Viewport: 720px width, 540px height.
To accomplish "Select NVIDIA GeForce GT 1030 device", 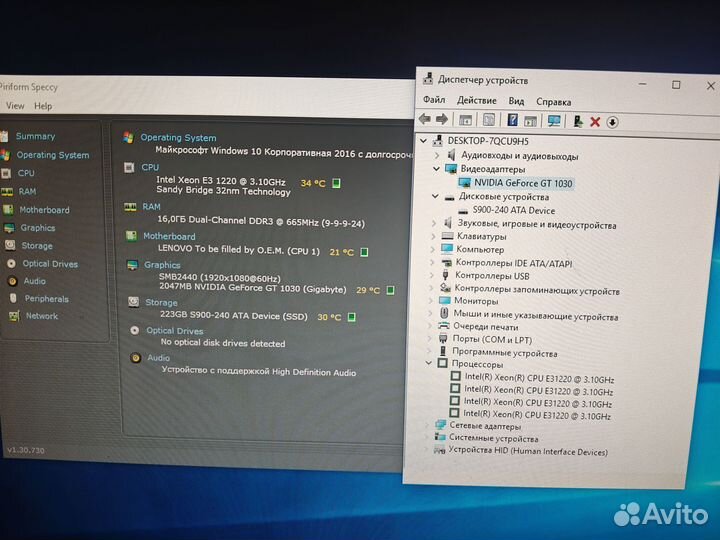I will tap(524, 183).
